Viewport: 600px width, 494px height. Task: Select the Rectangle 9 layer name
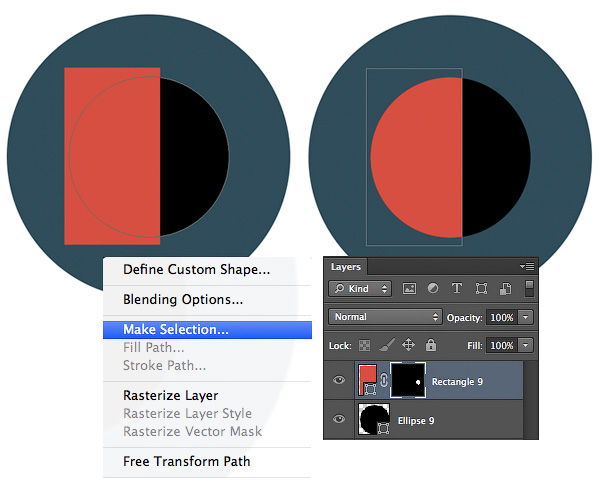(x=457, y=382)
